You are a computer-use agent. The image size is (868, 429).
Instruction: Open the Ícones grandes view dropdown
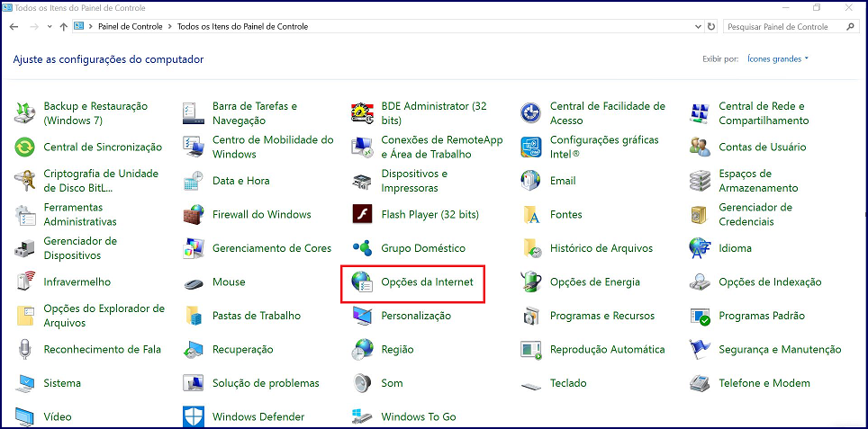pos(778,58)
